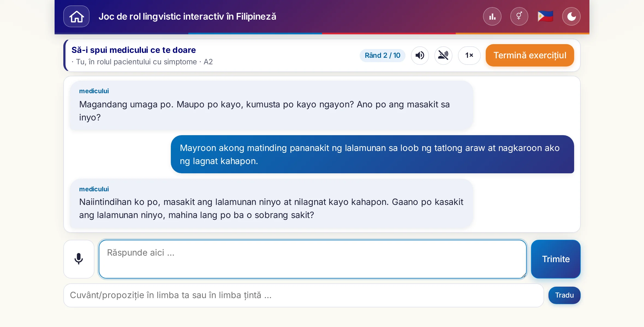Send reply with Trimite button
Viewport: 644px width, 327px height.
[556, 259]
